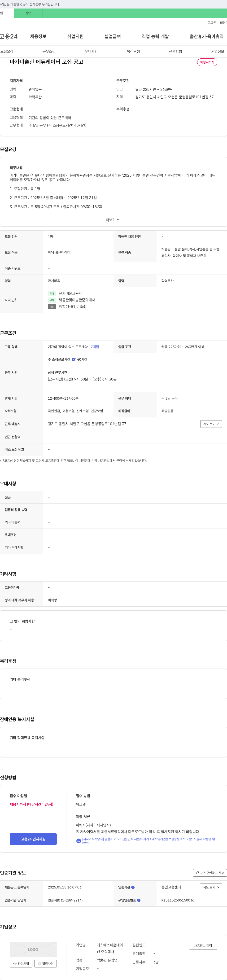Click 워크넷 application method text
This screenshot has width=227, height=980.
click(x=81, y=804)
